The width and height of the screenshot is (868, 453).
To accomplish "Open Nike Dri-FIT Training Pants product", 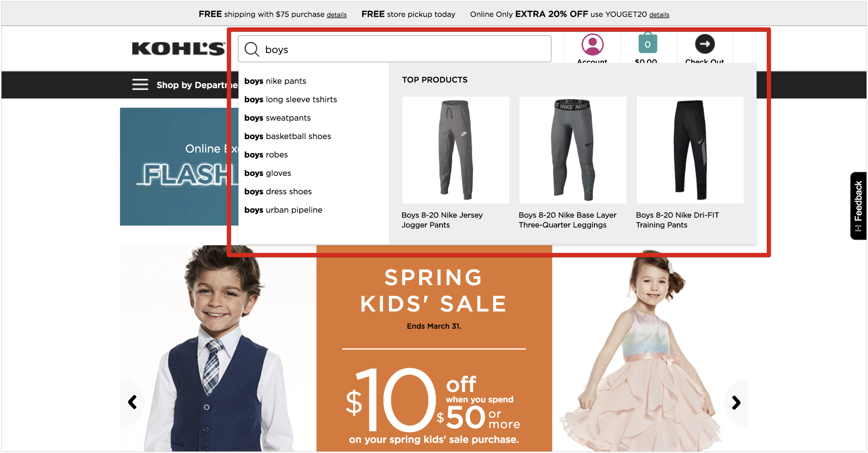I will point(690,150).
